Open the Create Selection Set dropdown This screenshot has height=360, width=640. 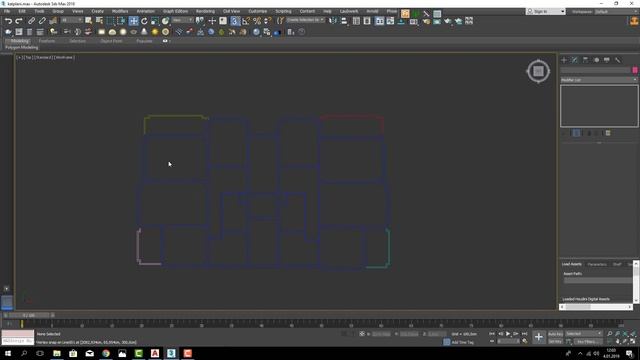pos(305,20)
